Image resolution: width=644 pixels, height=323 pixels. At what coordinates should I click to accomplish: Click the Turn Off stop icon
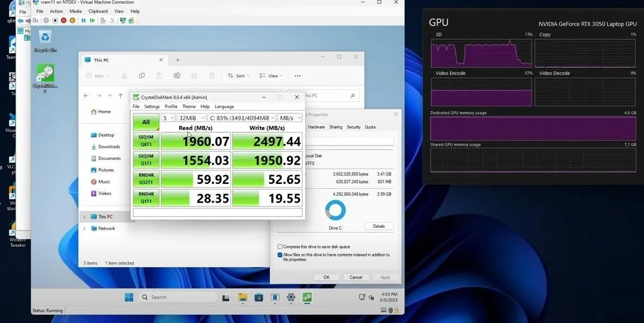(55, 21)
